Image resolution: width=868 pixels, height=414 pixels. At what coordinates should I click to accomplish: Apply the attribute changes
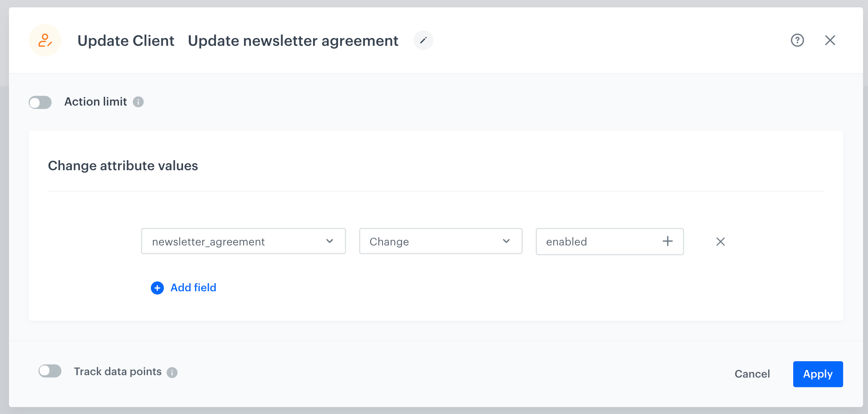(x=818, y=373)
